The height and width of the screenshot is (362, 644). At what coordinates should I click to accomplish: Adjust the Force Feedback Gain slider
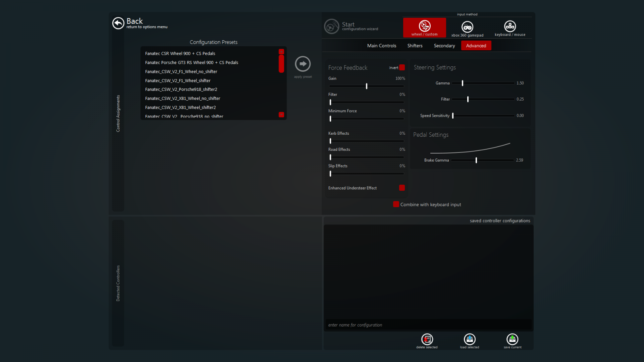(366, 86)
